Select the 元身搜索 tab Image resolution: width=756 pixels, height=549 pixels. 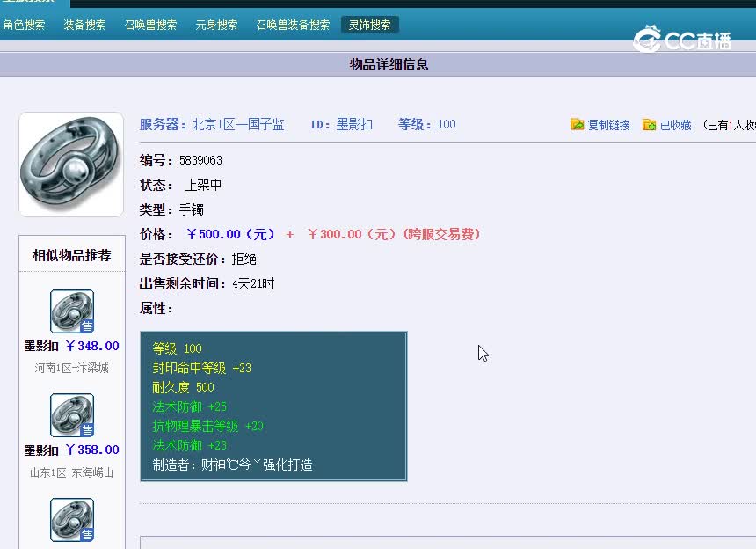[x=216, y=26]
